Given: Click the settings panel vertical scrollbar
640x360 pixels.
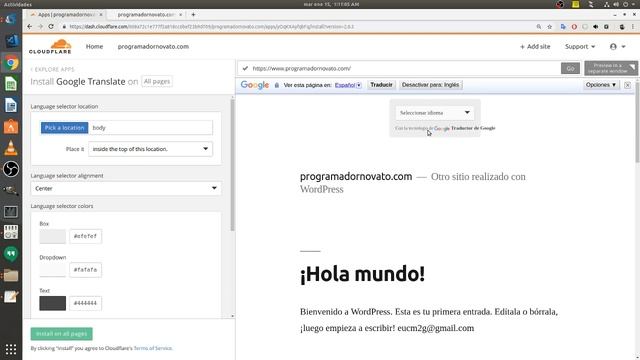Looking at the screenshot, I should coord(233,165).
